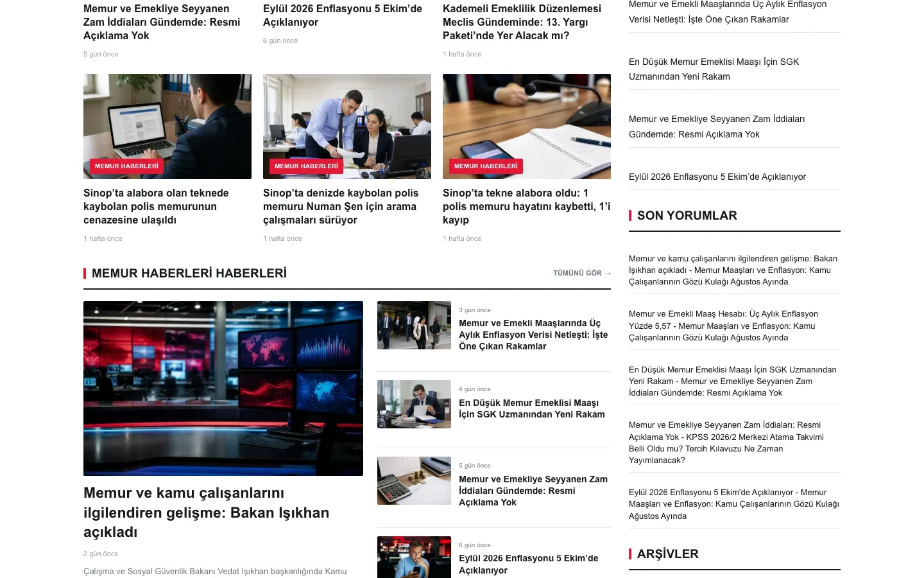The width and height of the screenshot is (924, 578).
Task: Open list headline 'Memur ve Emekliye Seyyanen Zam İddiaları' beside the calculator
Action: pos(533,491)
